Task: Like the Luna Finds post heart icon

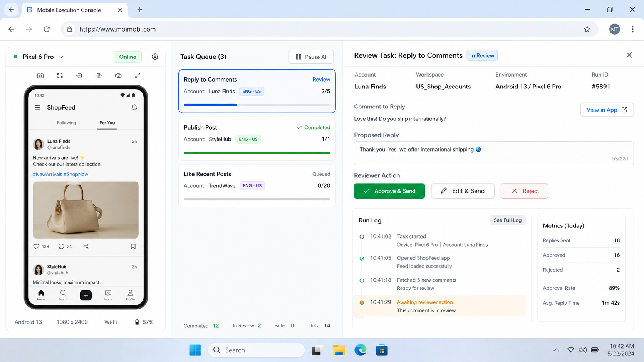Action: point(36,247)
